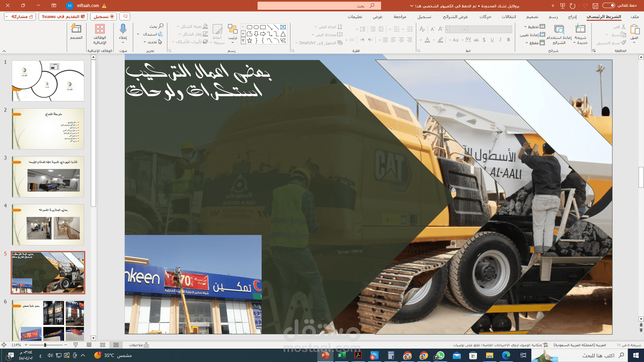Expand the shapes gallery More arrow
This screenshot has width=644, height=362.
243,41
